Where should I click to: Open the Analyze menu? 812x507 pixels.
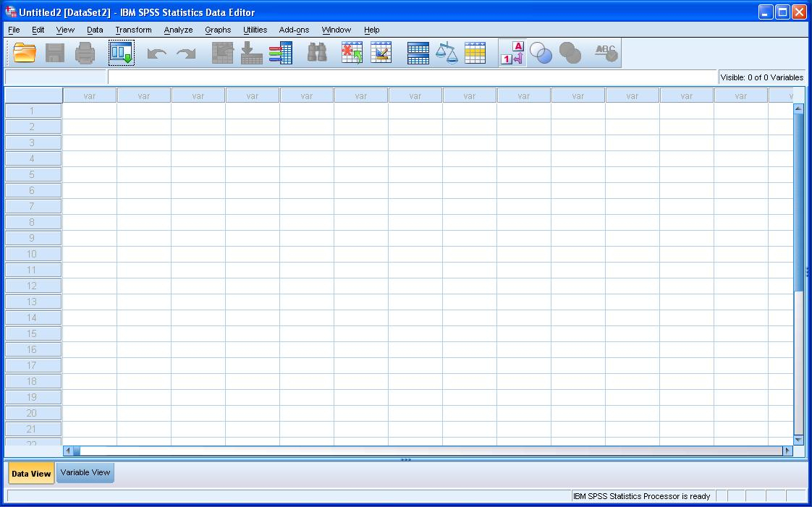click(x=178, y=30)
